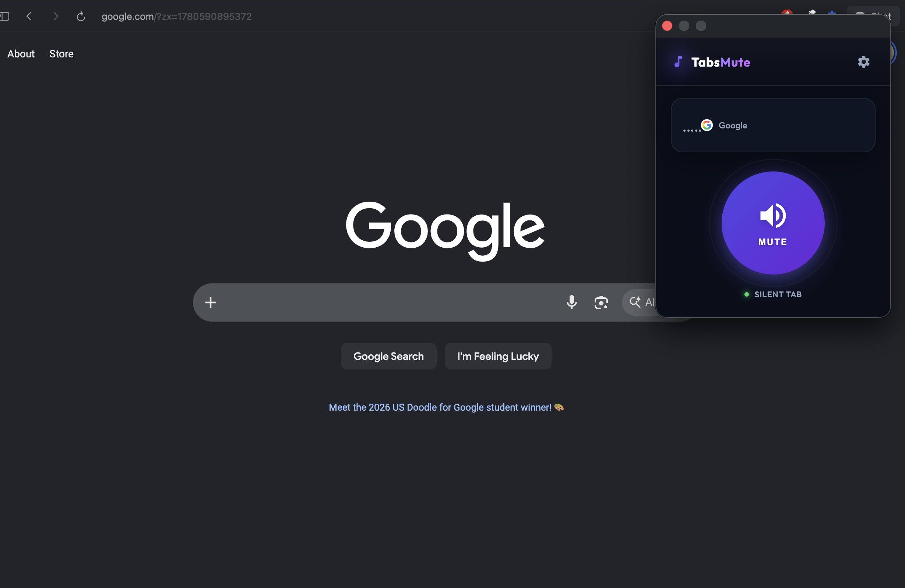Mute the current tab with the MUTE button

(x=773, y=223)
